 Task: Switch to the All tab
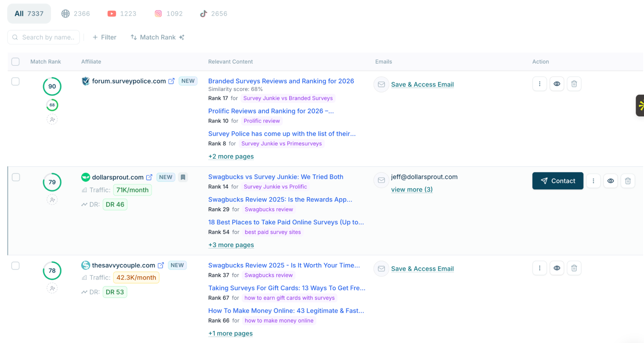pyautogui.click(x=29, y=14)
